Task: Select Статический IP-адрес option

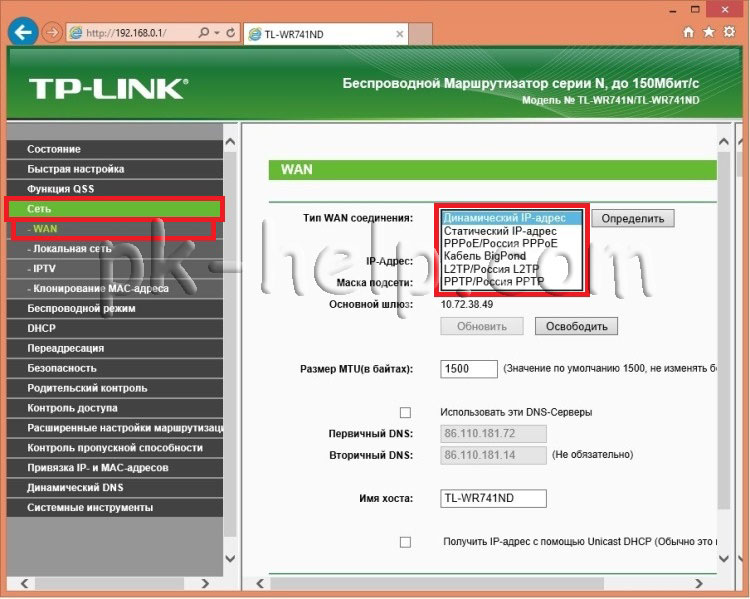Action: (x=511, y=231)
